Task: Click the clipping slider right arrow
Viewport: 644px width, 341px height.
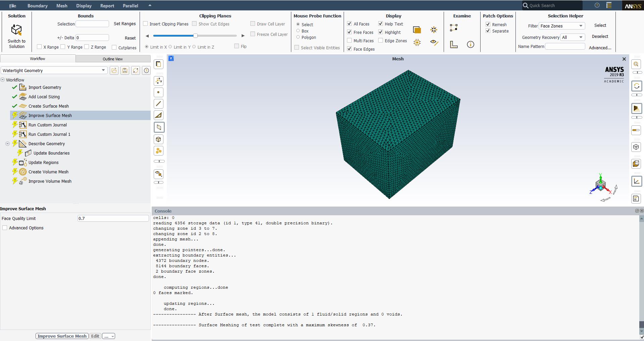Action: pos(243,36)
